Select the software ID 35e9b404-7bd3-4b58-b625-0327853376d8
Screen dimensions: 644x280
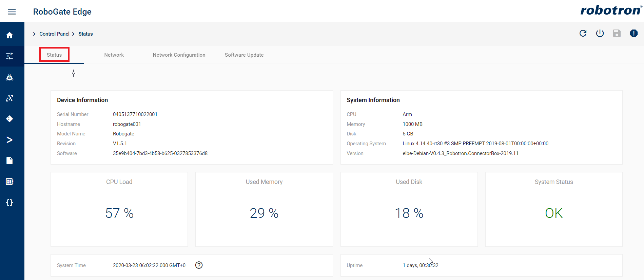[160, 153]
